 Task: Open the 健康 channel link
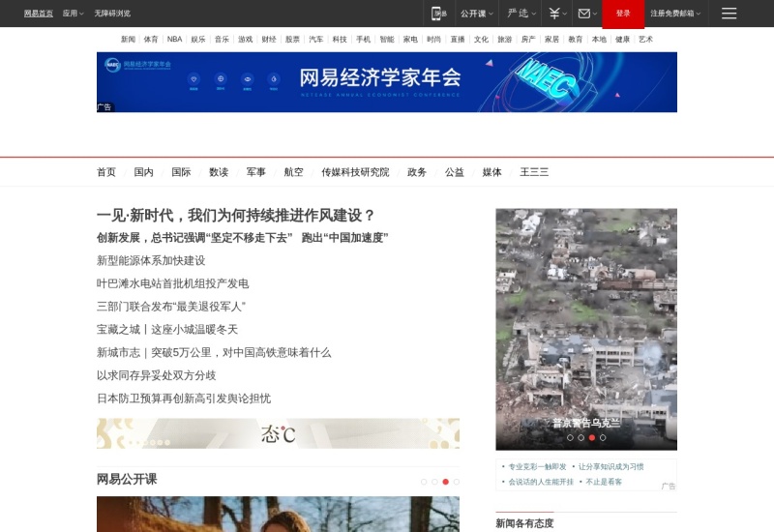point(622,39)
